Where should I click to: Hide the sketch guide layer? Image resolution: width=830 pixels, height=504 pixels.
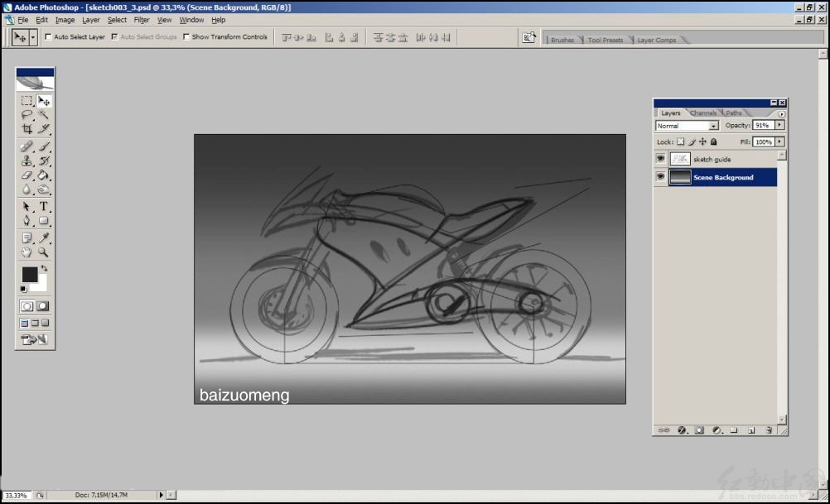tap(661, 159)
